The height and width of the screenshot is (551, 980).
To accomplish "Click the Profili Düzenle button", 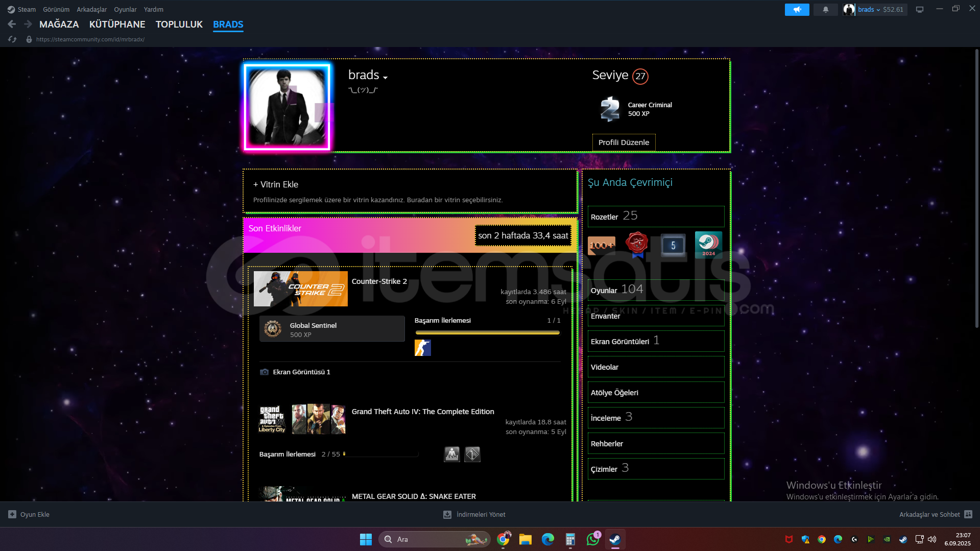I will (624, 142).
